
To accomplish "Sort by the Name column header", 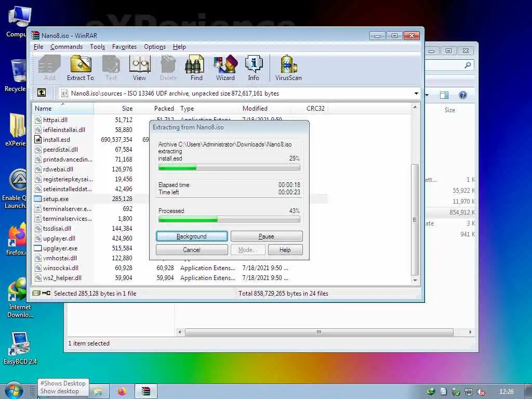I will [x=63, y=109].
